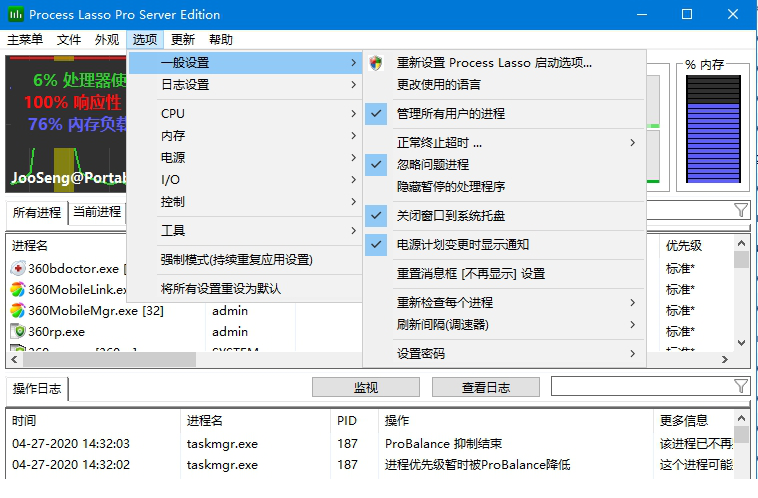Screen dimensions: 758x498
Task: Enable 强制模式(持续重复应用设置)
Action: pos(246,260)
